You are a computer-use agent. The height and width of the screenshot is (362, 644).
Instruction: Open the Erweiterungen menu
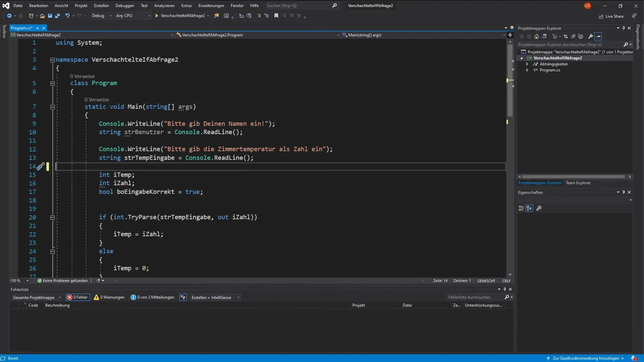[211, 6]
